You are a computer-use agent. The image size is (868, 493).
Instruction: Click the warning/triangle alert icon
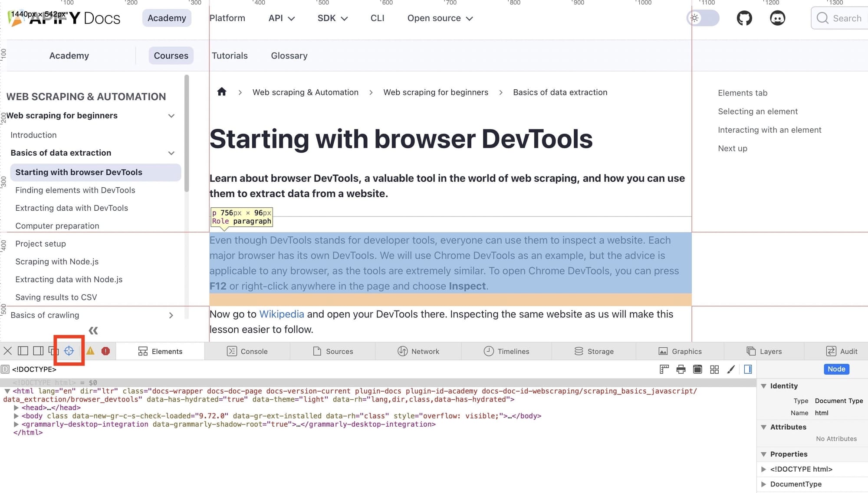point(91,351)
